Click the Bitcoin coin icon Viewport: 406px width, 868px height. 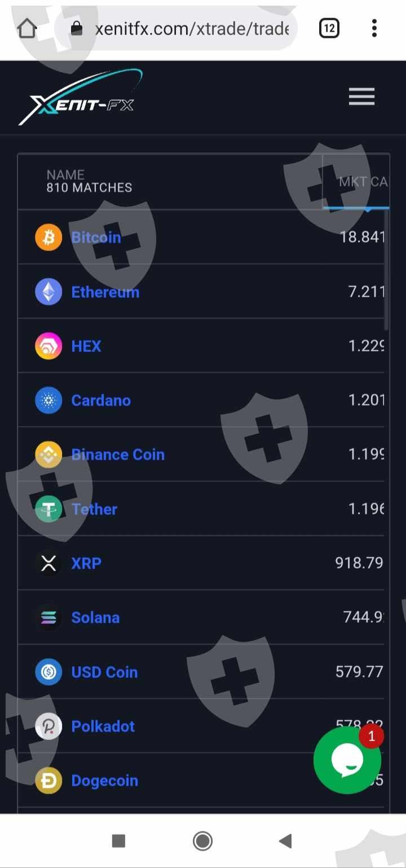(48, 237)
